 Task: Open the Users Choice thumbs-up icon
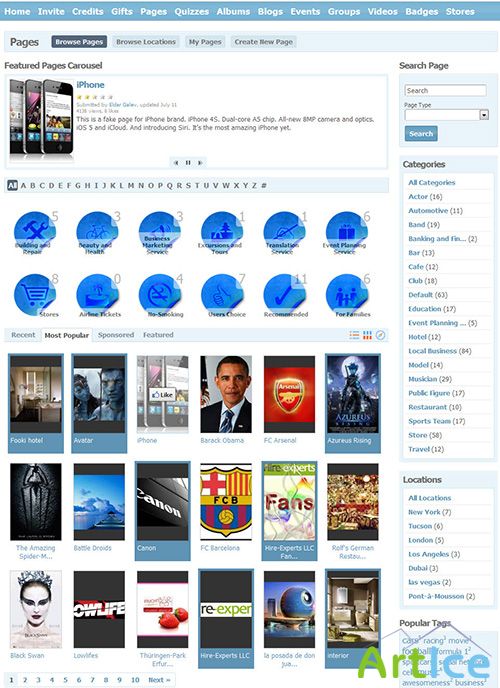tap(221, 295)
